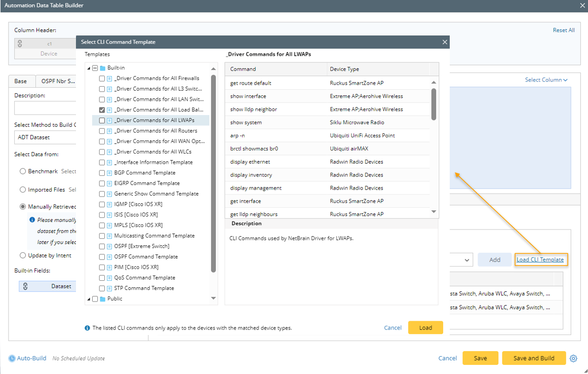
Task: Click the Load CLI Template link
Action: pos(540,259)
